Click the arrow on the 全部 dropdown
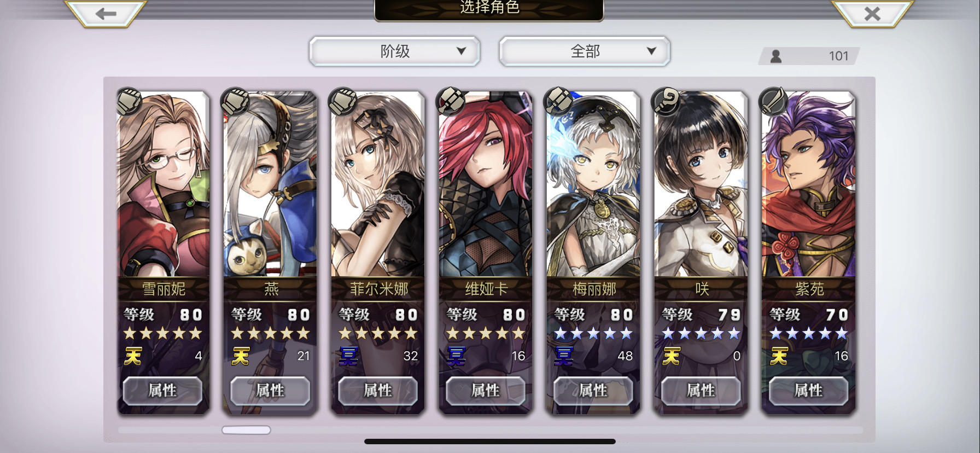The height and width of the screenshot is (453, 980). 651,51
